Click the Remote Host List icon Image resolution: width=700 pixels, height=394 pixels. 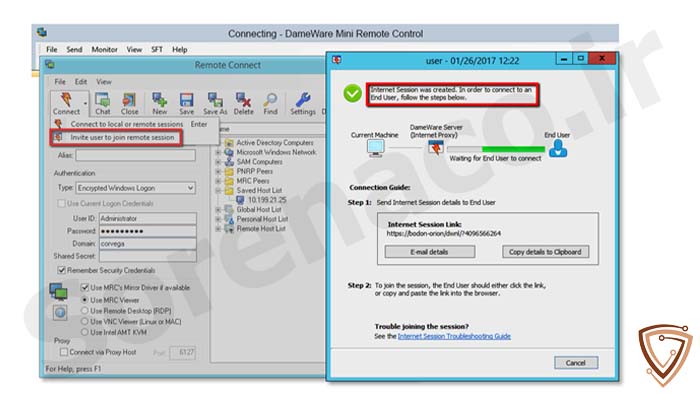pyautogui.click(x=229, y=228)
